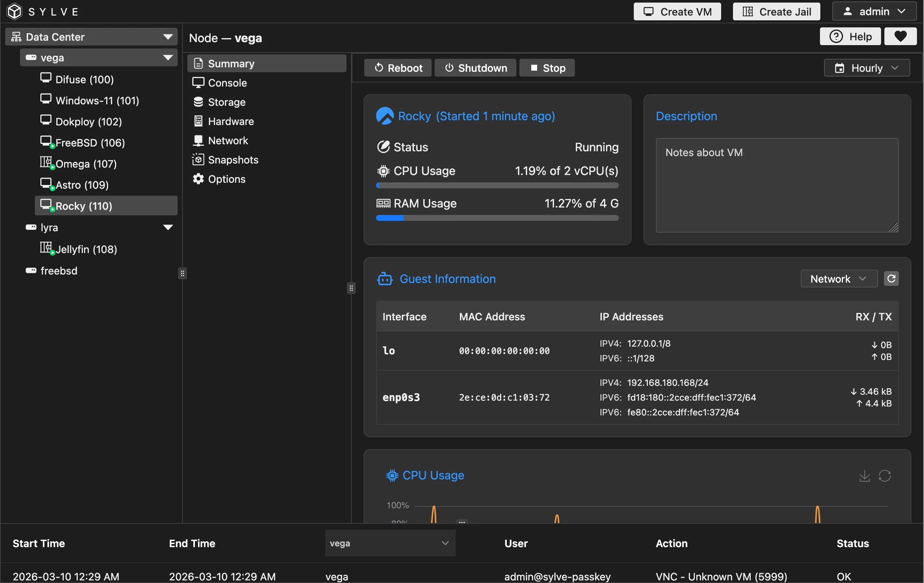Screen dimensions: 924x583
Task: Click the Notes about VM field
Action: (777, 185)
